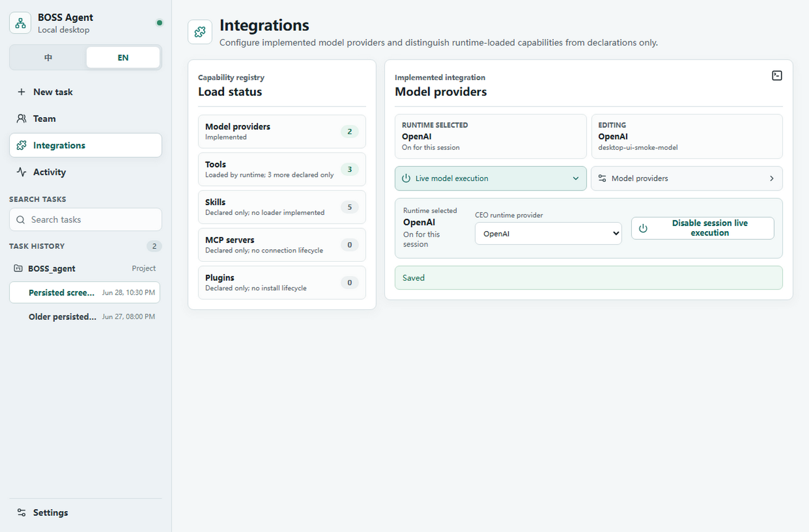Collapse the Live model execution section
The image size is (809, 532).
tap(490, 179)
